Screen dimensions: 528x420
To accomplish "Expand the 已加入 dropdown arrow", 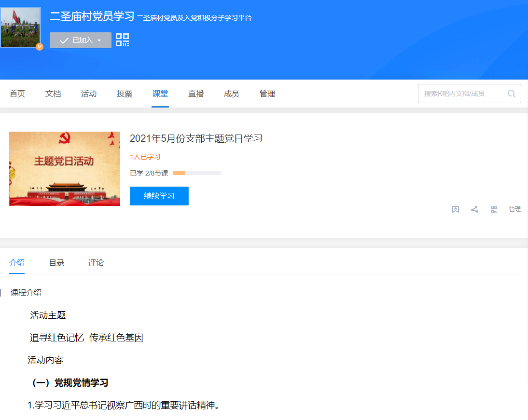I will 99,41.
